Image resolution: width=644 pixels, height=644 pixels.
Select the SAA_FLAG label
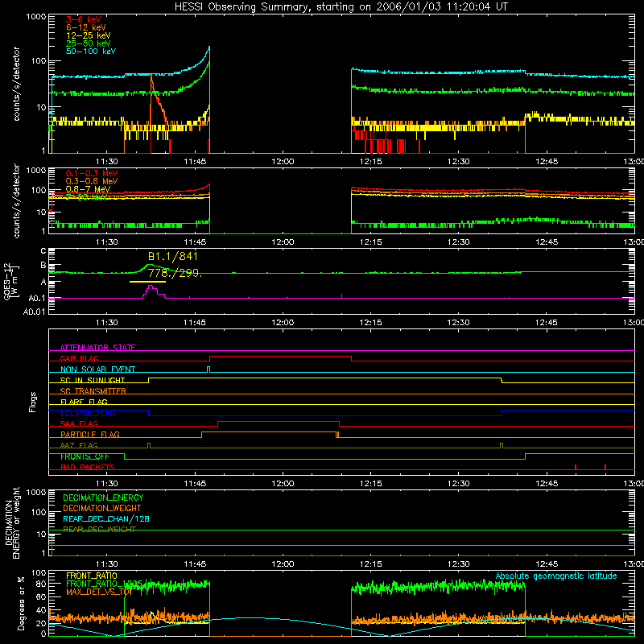(79, 423)
